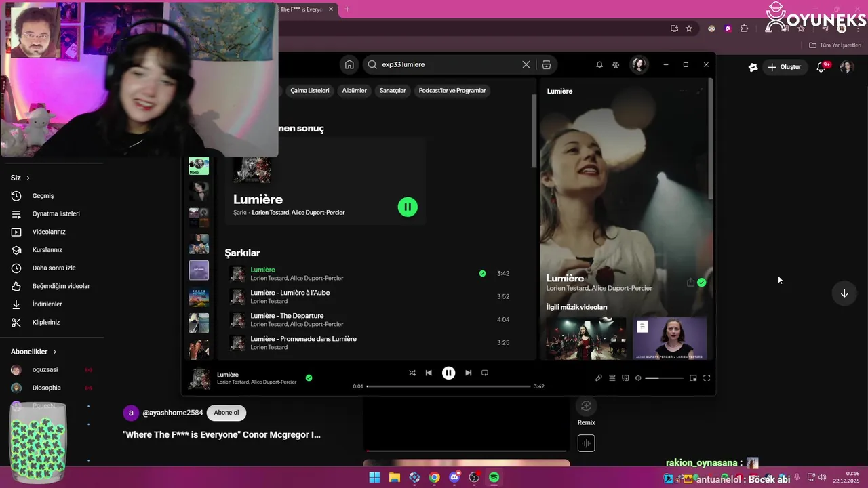This screenshot has width=868, height=488.
Task: Play Lumière - Lumière à l'Aube row
Action: coord(370,297)
